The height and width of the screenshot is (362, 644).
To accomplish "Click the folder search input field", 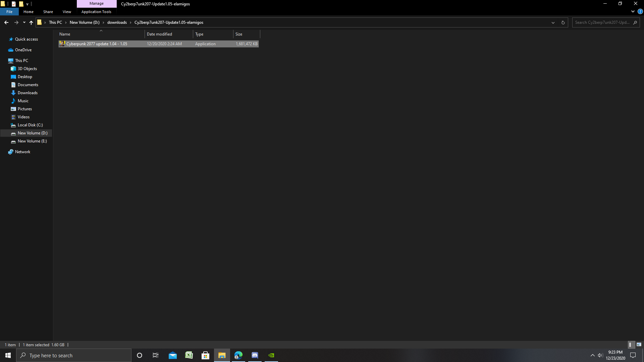I will tap(602, 22).
